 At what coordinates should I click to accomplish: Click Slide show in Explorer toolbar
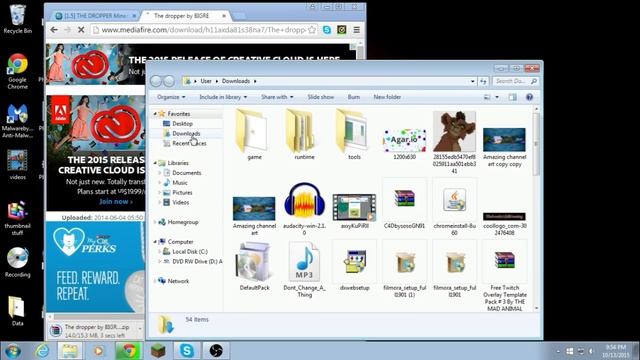tap(320, 97)
